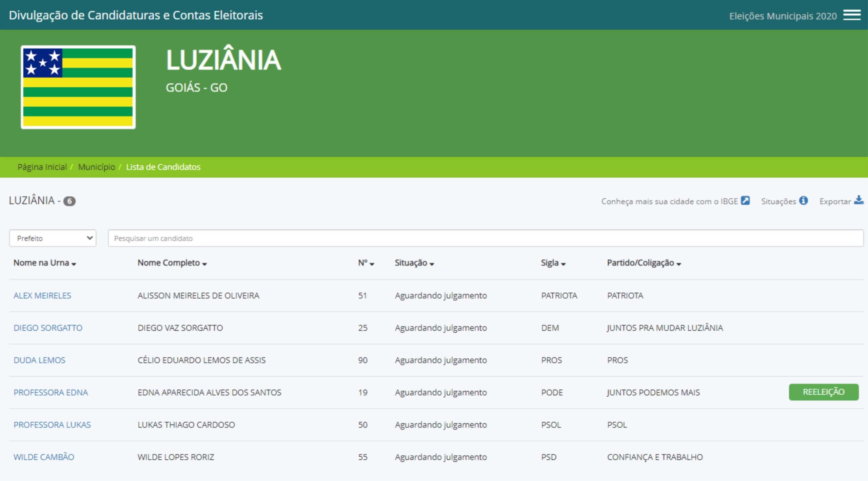This screenshot has width=868, height=481.
Task: Click the LUZIÂNIA page heading
Action: [223, 59]
